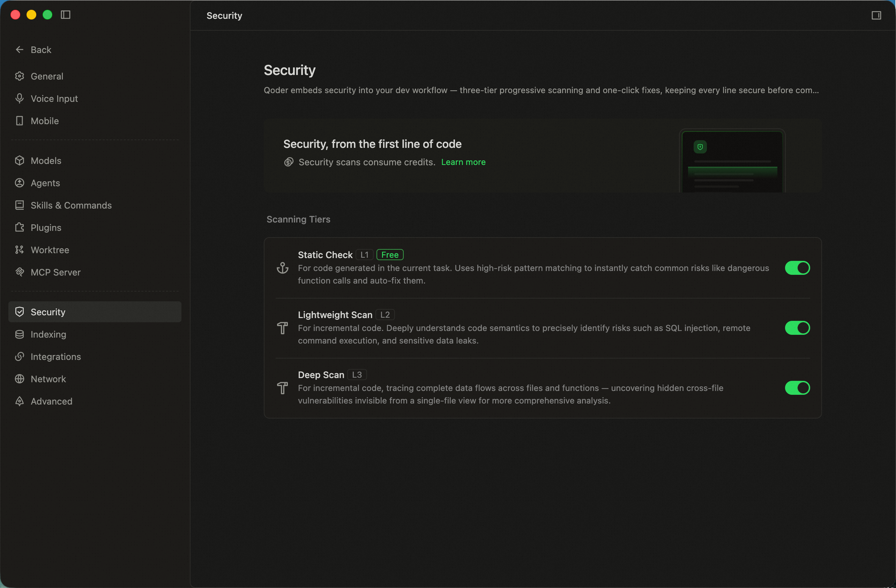Click the Models cube icon

tap(20, 161)
